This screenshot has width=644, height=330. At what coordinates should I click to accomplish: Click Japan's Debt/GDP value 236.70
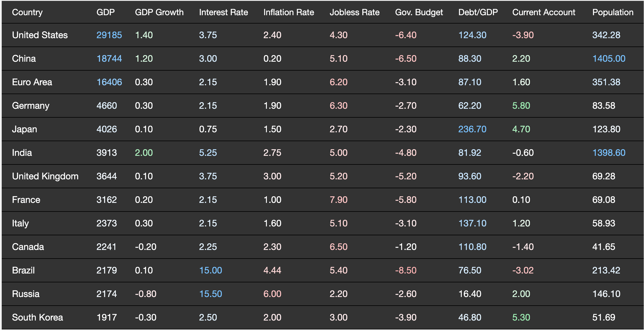(472, 129)
